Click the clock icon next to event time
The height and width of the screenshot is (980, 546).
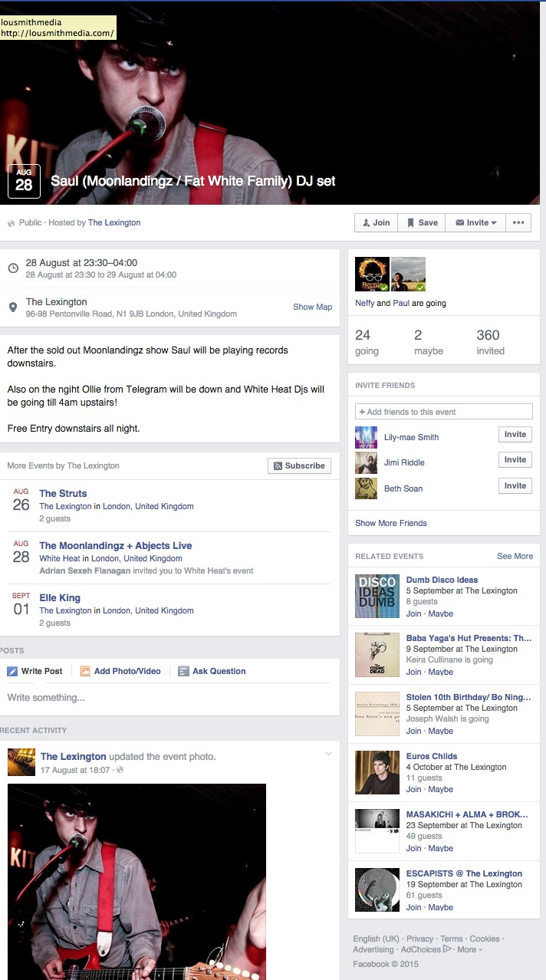pyautogui.click(x=13, y=268)
